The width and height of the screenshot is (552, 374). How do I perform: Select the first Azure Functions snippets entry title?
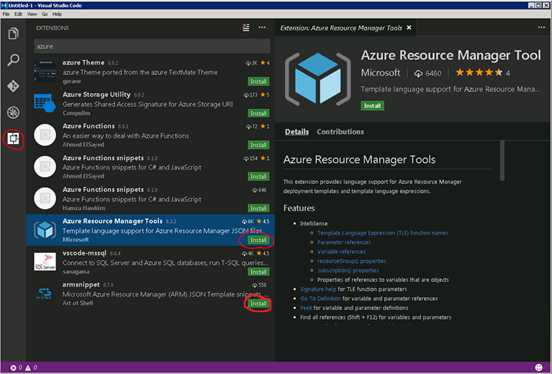click(x=103, y=158)
